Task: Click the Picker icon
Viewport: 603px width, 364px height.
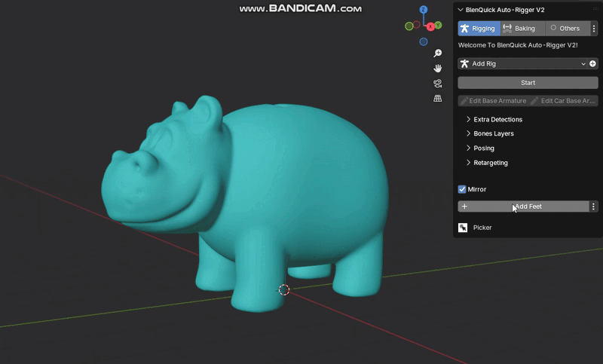Action: click(x=463, y=228)
